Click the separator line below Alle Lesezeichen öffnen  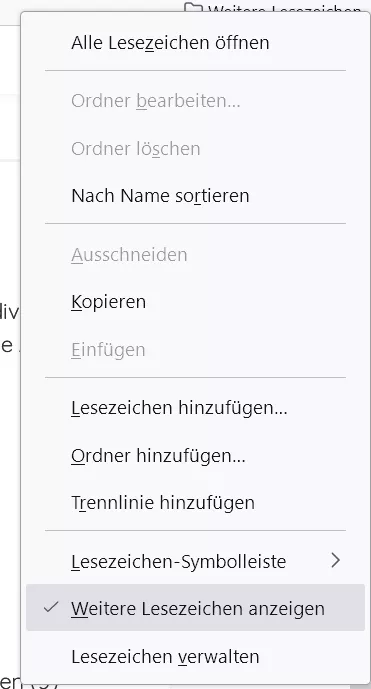click(195, 70)
